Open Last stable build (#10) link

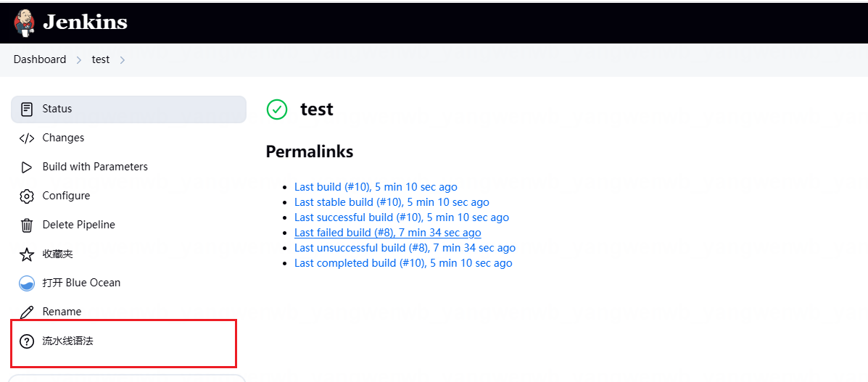pos(392,202)
